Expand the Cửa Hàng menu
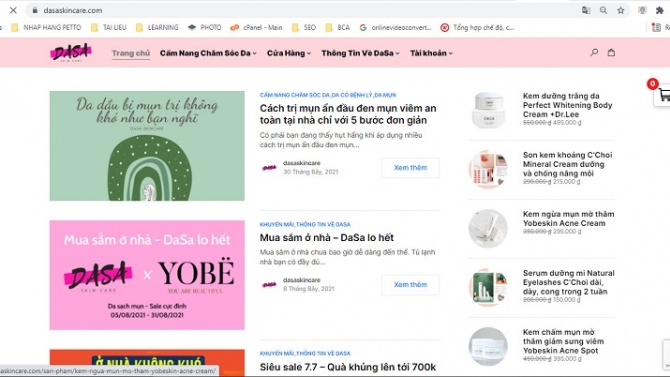The image size is (670, 377). click(289, 53)
